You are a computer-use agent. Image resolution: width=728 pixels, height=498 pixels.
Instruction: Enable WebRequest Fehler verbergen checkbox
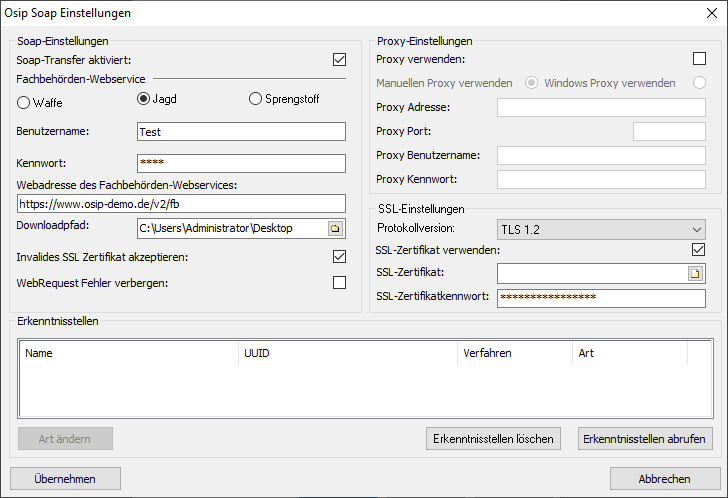point(339,283)
